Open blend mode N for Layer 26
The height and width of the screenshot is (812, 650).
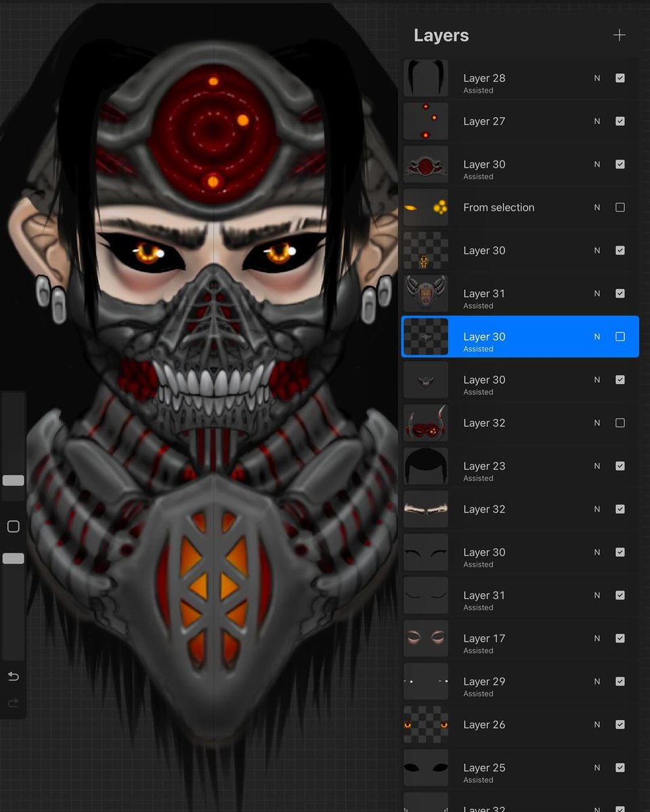coord(597,724)
